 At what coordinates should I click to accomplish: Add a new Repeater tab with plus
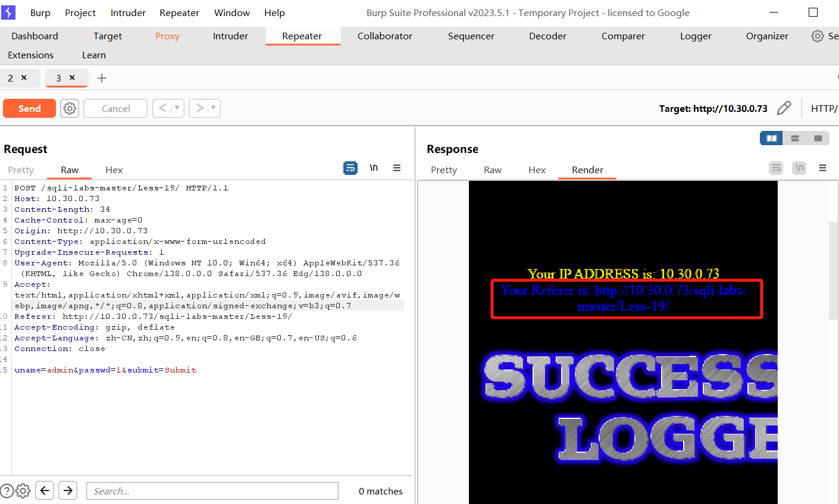(102, 78)
